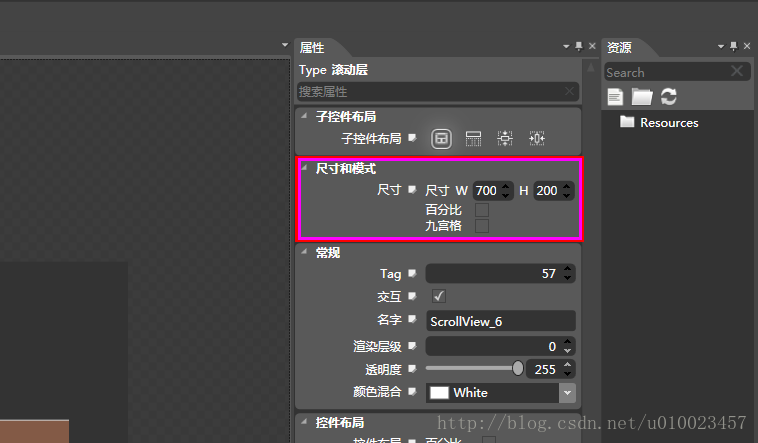Click the marker next to 尺寸 property
The height and width of the screenshot is (443, 758).
point(412,190)
